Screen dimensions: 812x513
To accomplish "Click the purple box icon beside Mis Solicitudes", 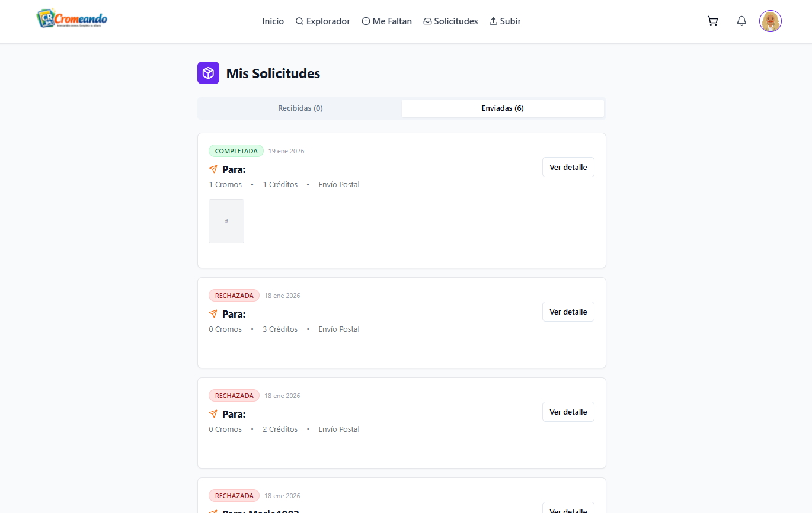I will pyautogui.click(x=208, y=73).
